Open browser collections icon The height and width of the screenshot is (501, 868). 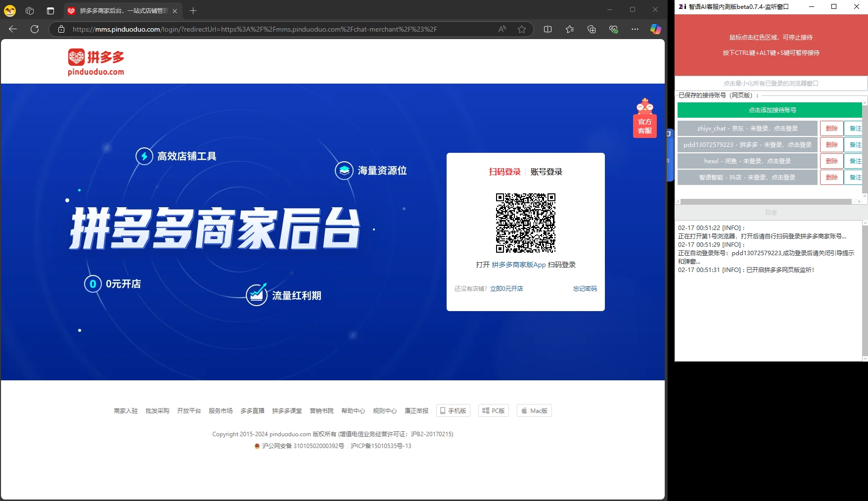coord(592,29)
